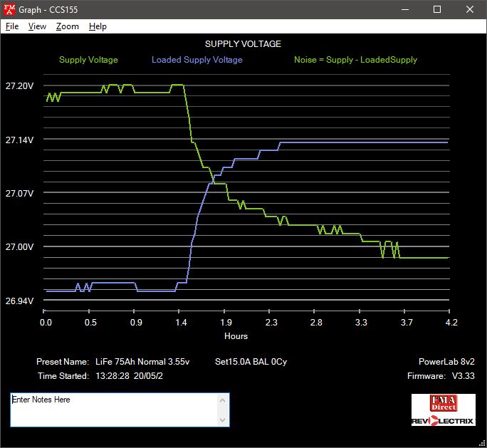The height and width of the screenshot is (448, 487).
Task: Minimize the Graph - CCS155 window
Action: [404, 9]
